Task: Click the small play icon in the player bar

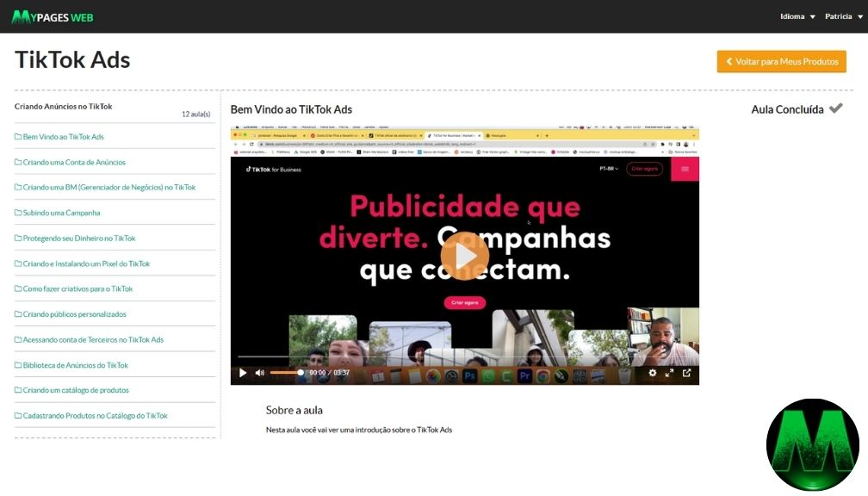Action: click(x=243, y=373)
